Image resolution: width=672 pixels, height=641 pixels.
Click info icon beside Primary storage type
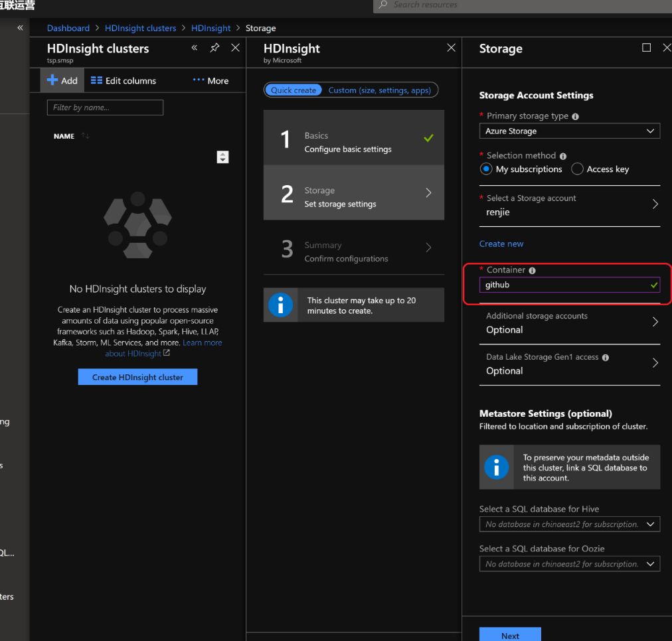pyautogui.click(x=575, y=116)
